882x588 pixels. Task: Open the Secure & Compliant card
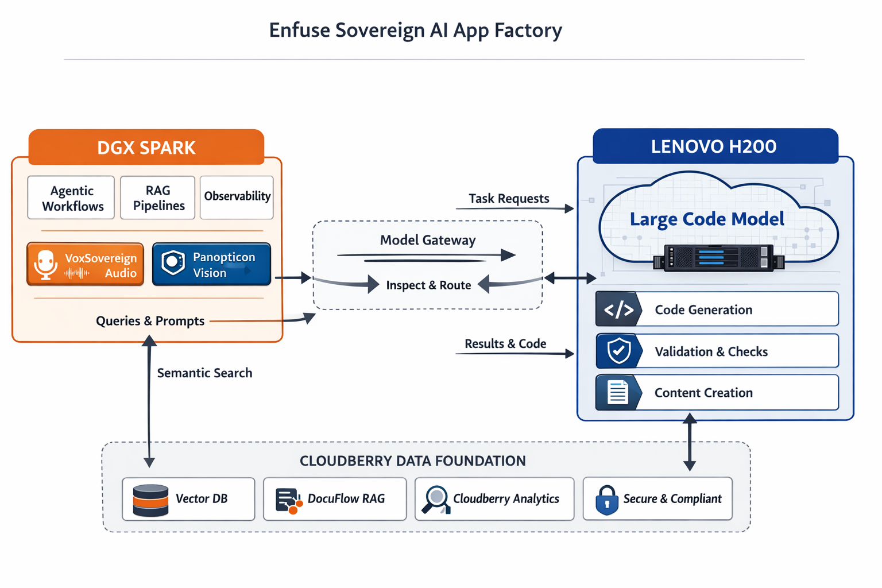[x=657, y=499]
